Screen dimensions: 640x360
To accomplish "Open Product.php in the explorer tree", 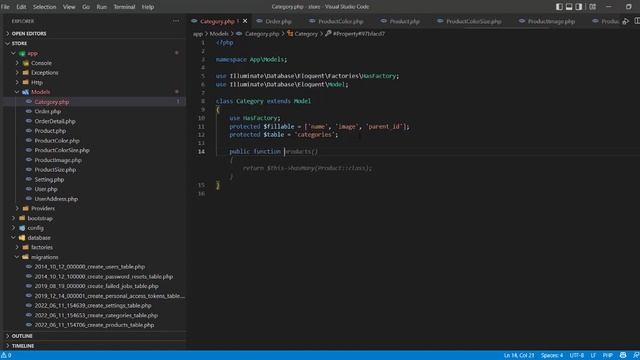I will (93, 131).
